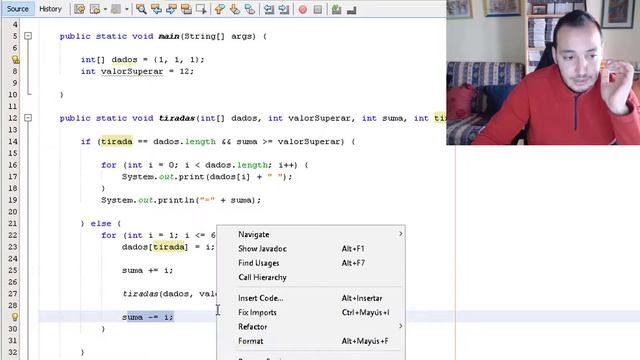640x360 pixels.
Task: Click line number 20 in the gutter
Action: pyautogui.click(x=13, y=212)
